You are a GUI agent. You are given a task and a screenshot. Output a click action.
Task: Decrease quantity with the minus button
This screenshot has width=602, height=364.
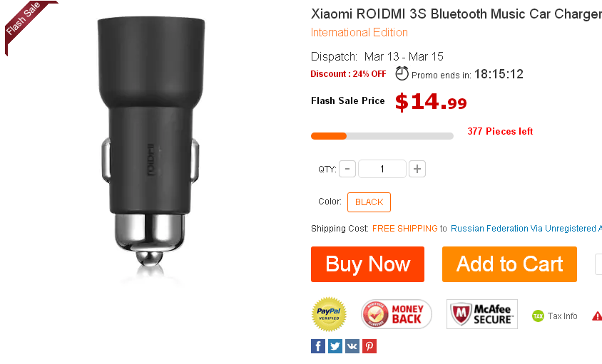click(x=347, y=169)
